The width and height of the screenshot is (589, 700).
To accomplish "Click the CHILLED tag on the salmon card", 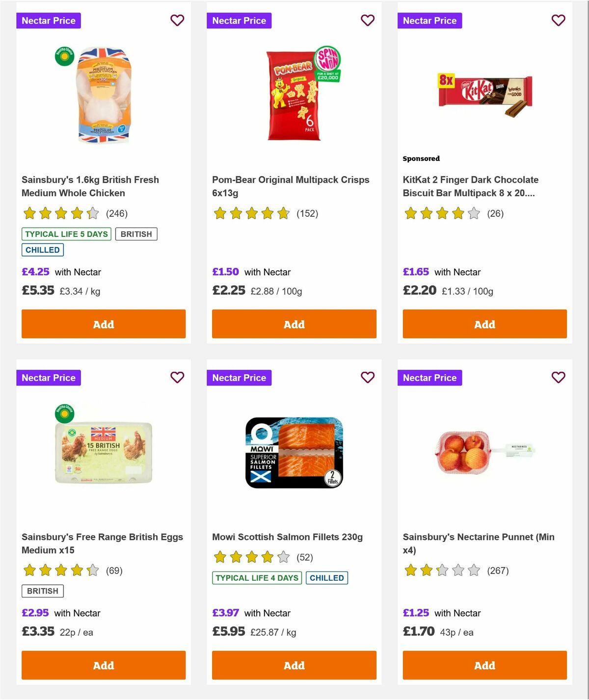I will (x=327, y=578).
